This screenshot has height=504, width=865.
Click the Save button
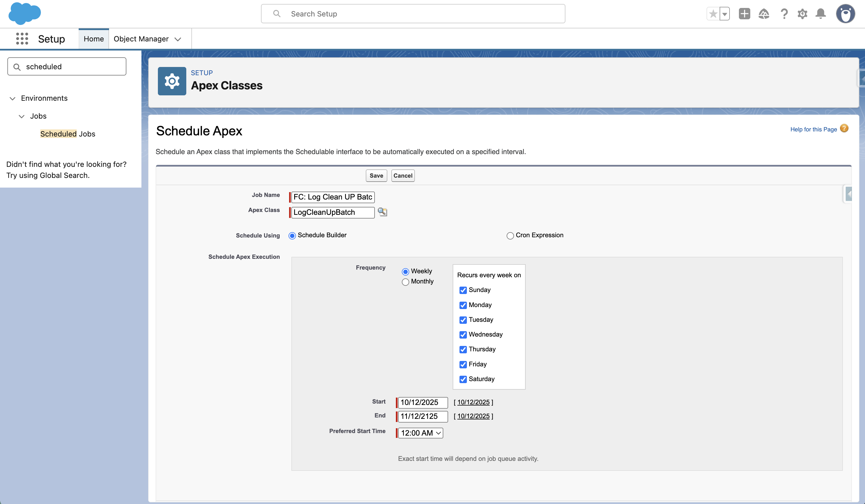click(x=376, y=176)
